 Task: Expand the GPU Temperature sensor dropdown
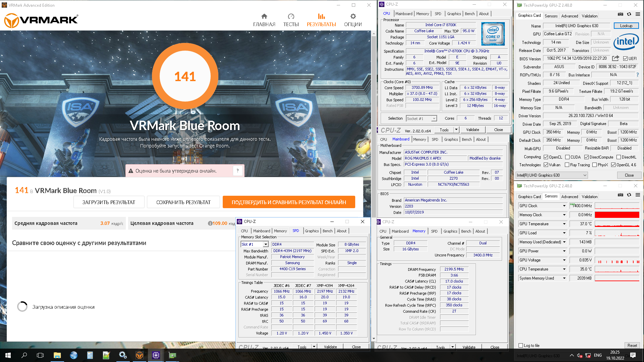564,224
